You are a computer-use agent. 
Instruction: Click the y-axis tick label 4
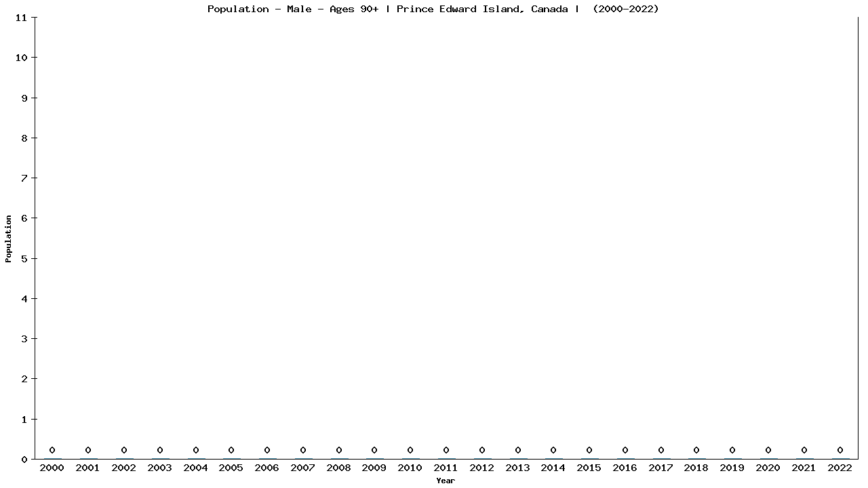coord(24,298)
